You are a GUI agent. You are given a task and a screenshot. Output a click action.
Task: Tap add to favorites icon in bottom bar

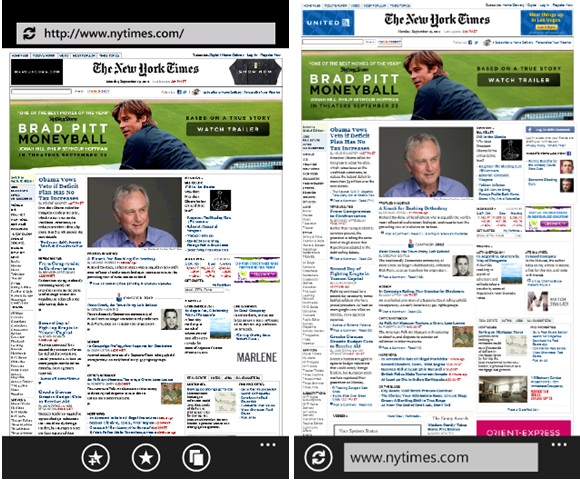(x=95, y=457)
